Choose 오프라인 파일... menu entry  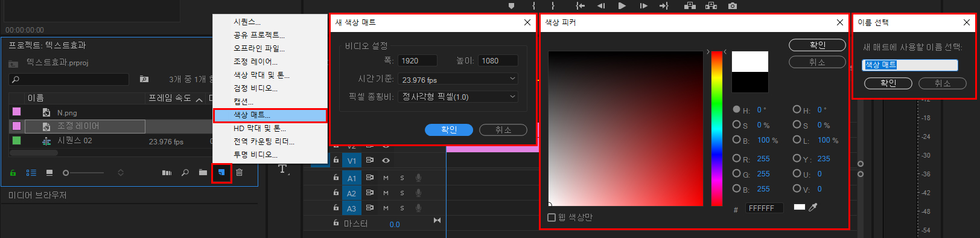[x=259, y=48]
